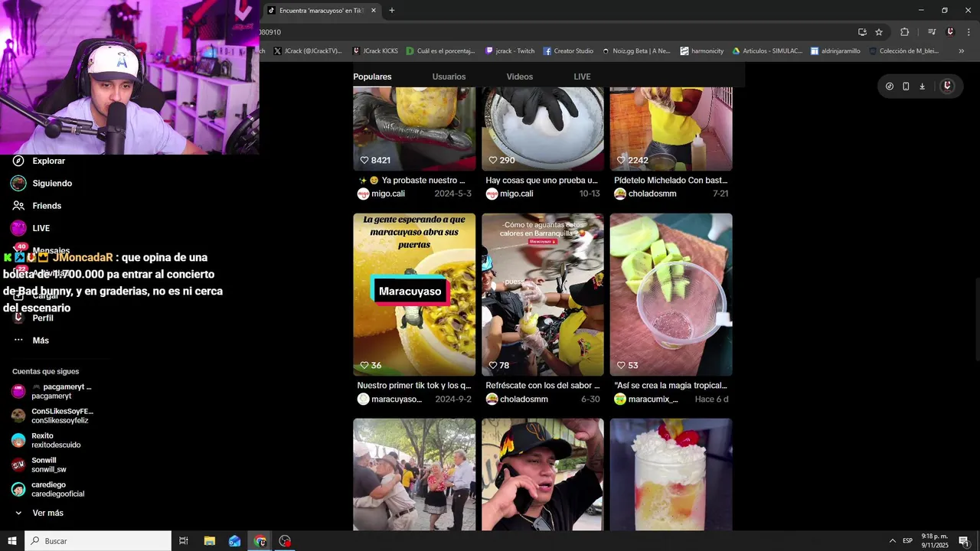Switch to the Usuarios tab
980x551 pixels.
(x=449, y=77)
